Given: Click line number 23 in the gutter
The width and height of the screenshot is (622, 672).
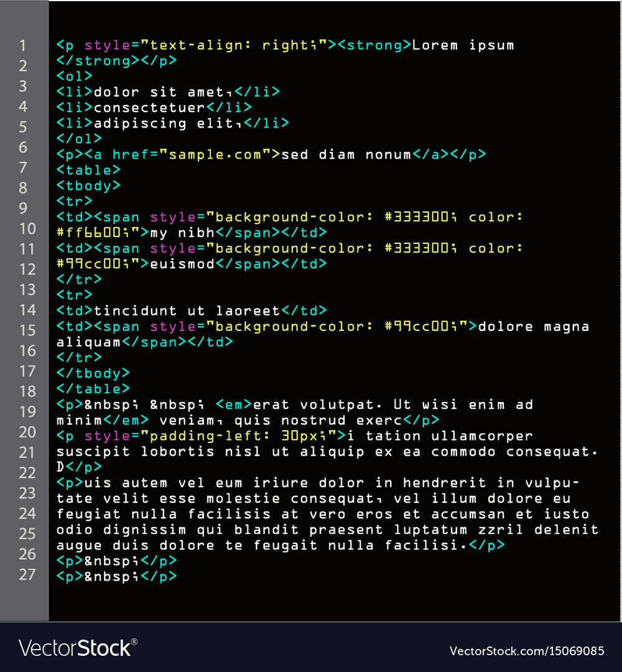Looking at the screenshot, I should [27, 493].
